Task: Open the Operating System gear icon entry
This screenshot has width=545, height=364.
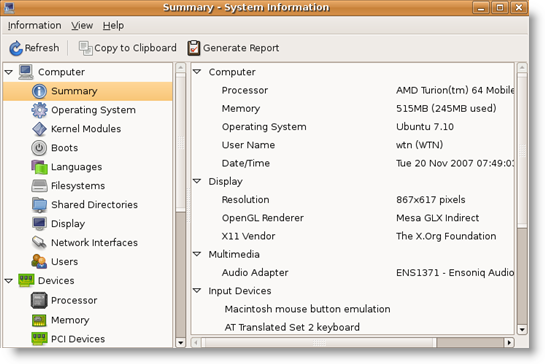Action: pyautogui.click(x=39, y=110)
